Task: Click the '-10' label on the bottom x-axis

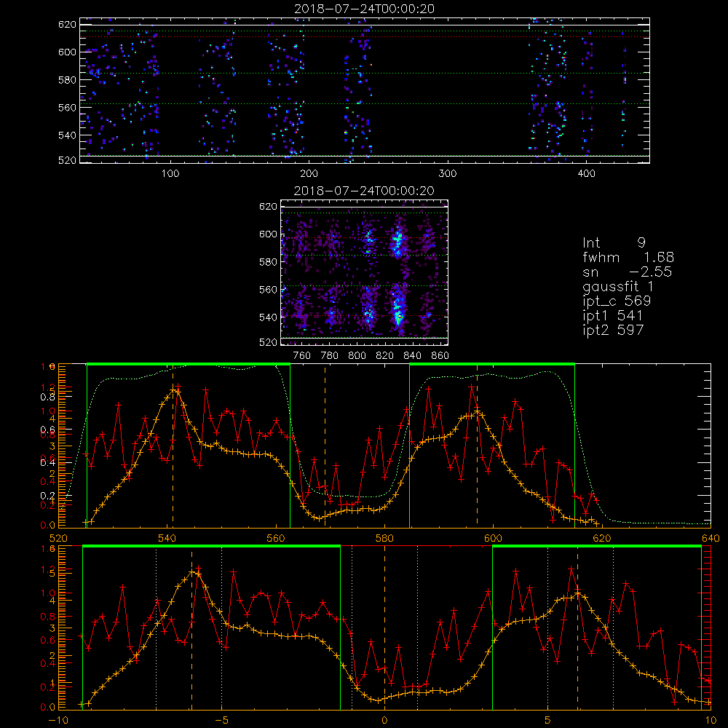Action: (x=58, y=720)
